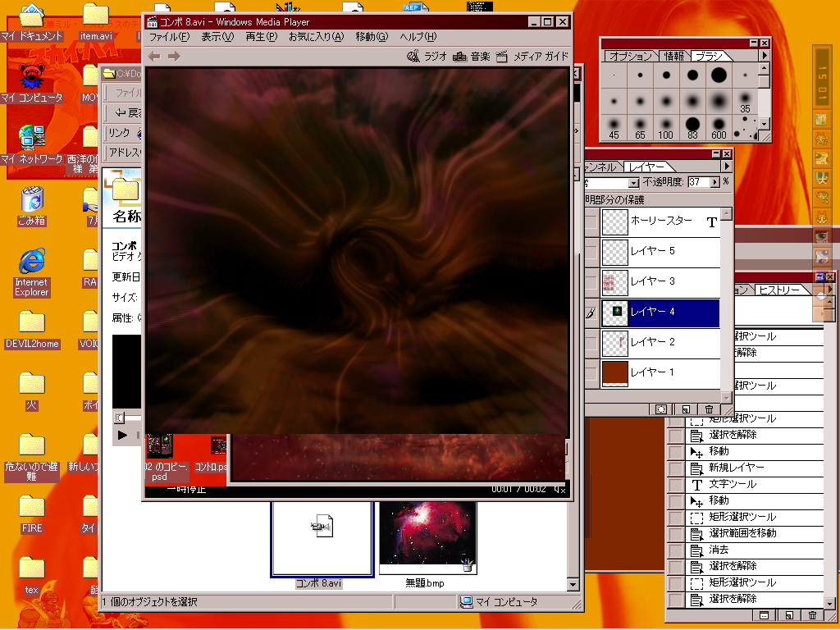Click the trash icon in the Layers panel
The width and height of the screenshot is (840, 630).
coord(709,409)
